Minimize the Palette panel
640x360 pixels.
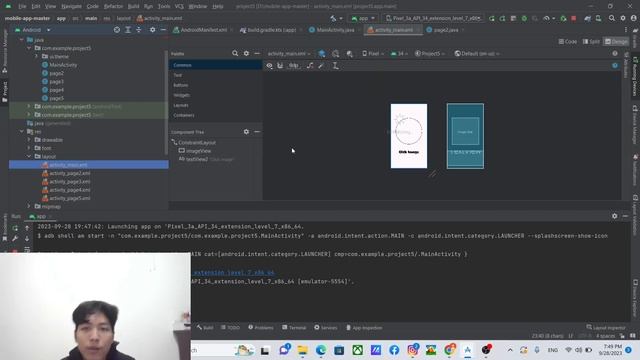pos(257,53)
